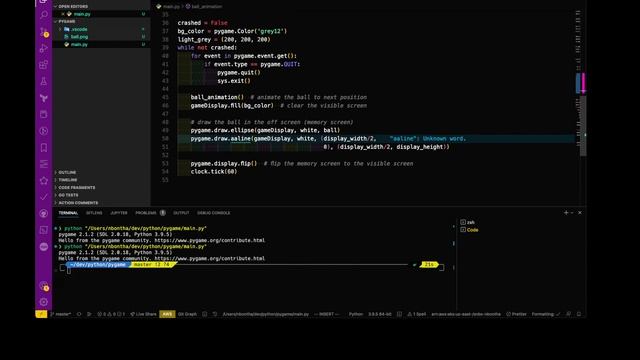Click the Python 3.9.5 64-bit interpreter selector

380,314
